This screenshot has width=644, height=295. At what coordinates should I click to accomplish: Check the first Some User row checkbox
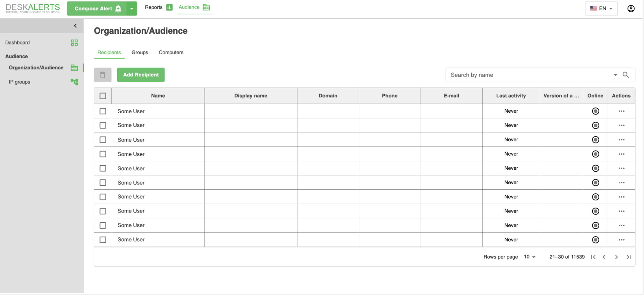(x=103, y=111)
